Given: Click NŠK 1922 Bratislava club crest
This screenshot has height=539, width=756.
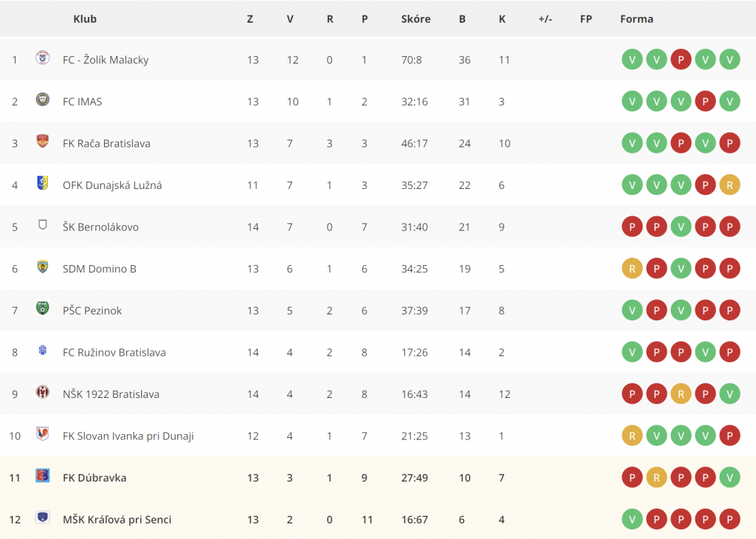Looking at the screenshot, I should point(42,392).
